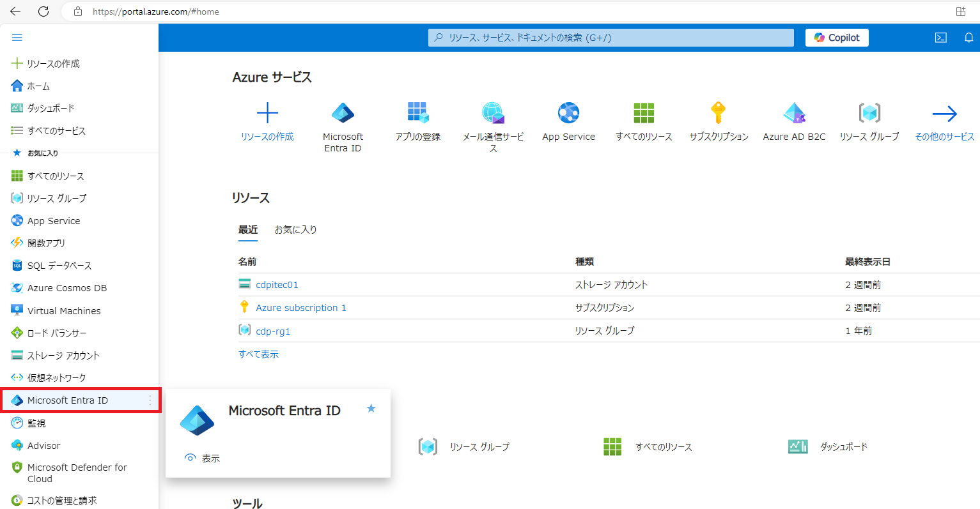Expand その他のサービス arrow

944,114
